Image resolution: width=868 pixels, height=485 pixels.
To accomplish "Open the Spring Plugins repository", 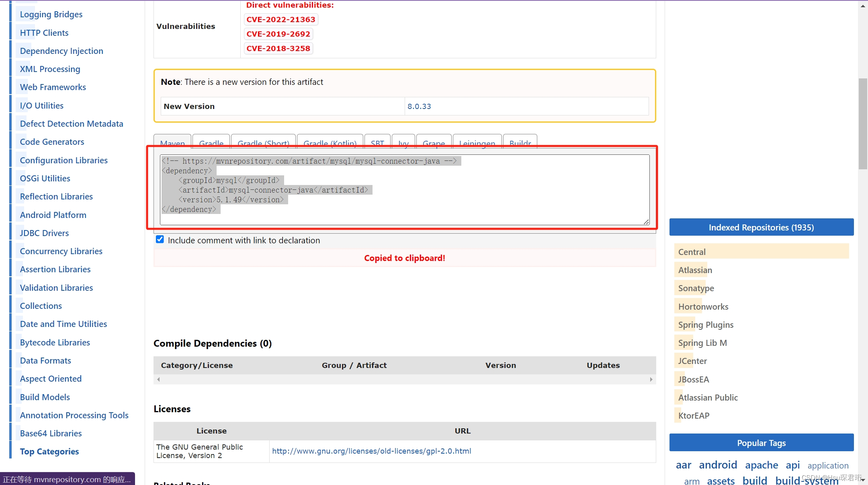I will pos(706,325).
